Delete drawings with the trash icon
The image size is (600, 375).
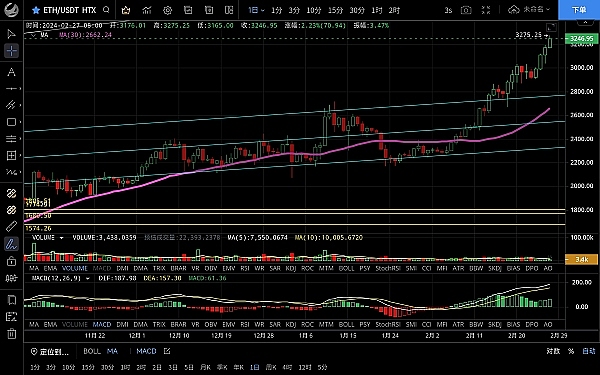click(x=11, y=333)
